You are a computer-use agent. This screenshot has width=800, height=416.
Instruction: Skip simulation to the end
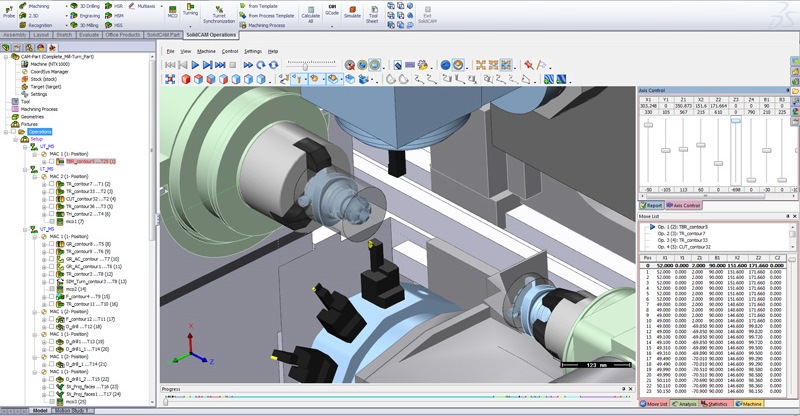point(220,65)
